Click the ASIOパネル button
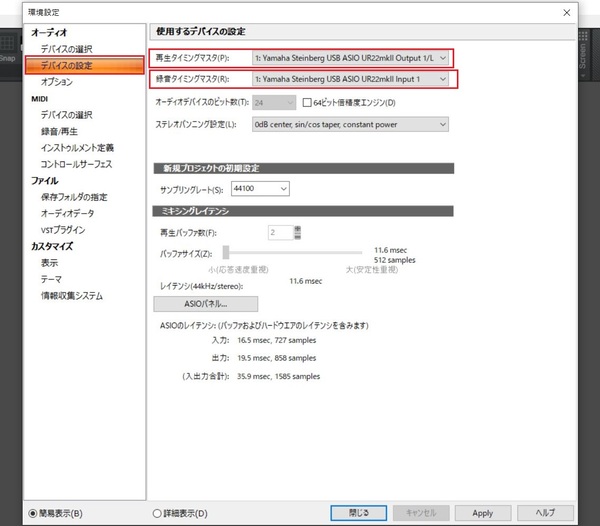 tap(207, 303)
